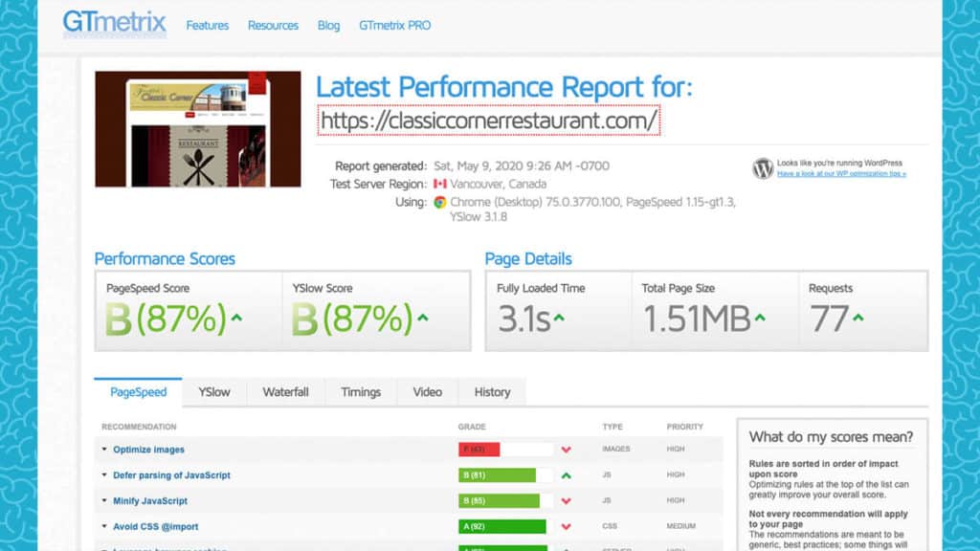Click the arrow beside Fully Loaded Time

pyautogui.click(x=559, y=318)
